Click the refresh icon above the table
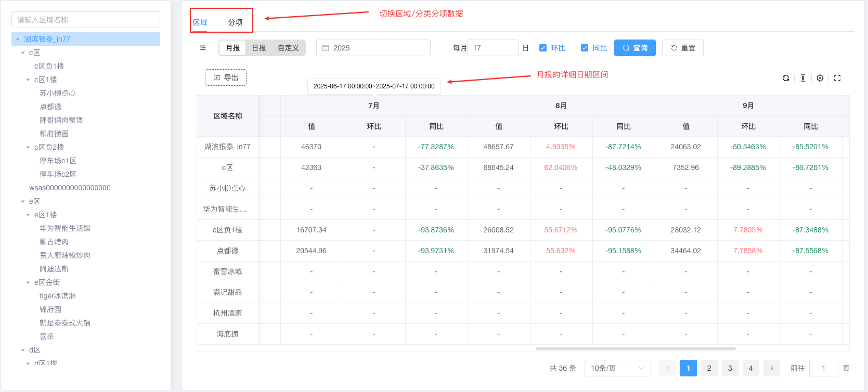The image size is (868, 392). 786,78
